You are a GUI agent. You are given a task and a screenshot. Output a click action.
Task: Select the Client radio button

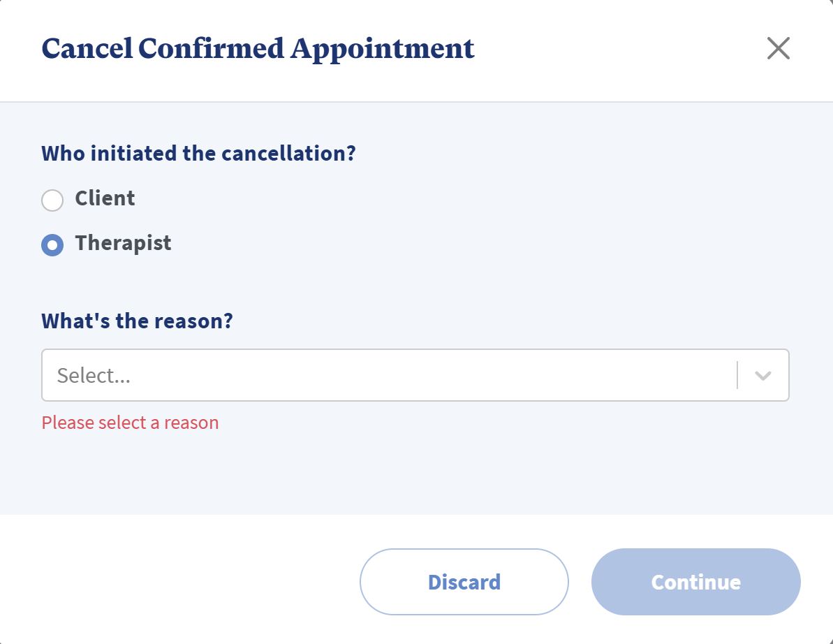(x=52, y=200)
